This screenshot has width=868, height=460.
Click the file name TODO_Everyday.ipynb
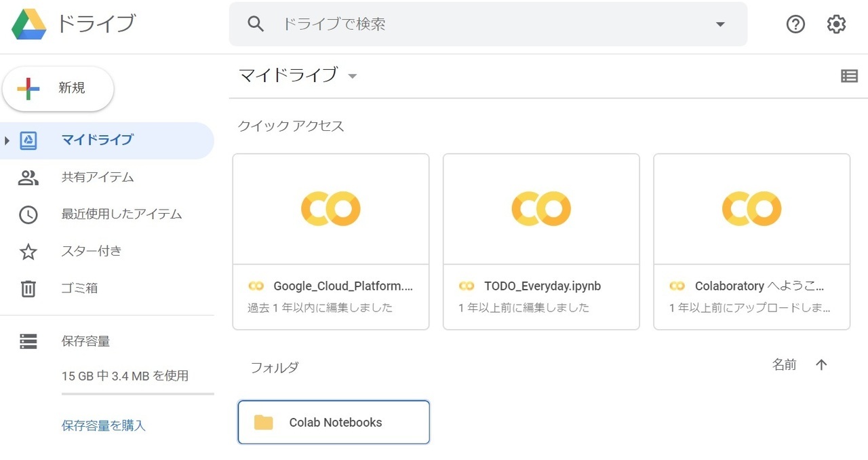point(542,286)
